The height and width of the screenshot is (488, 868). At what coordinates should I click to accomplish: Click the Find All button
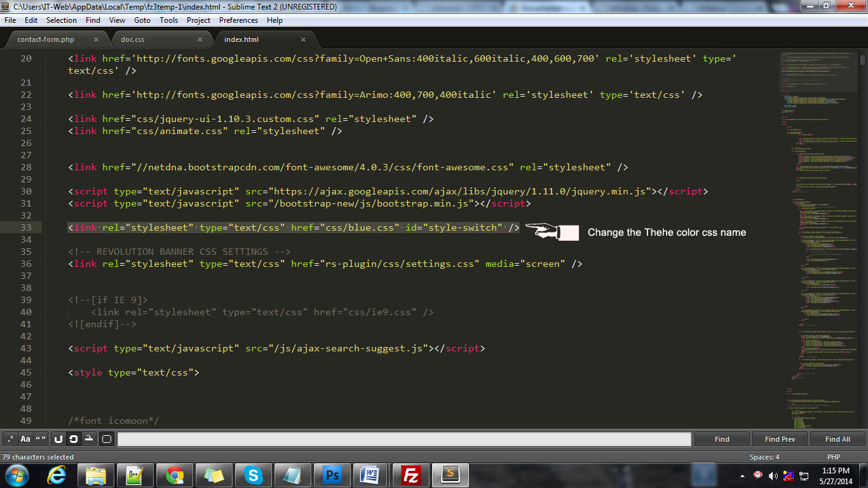pyautogui.click(x=837, y=439)
